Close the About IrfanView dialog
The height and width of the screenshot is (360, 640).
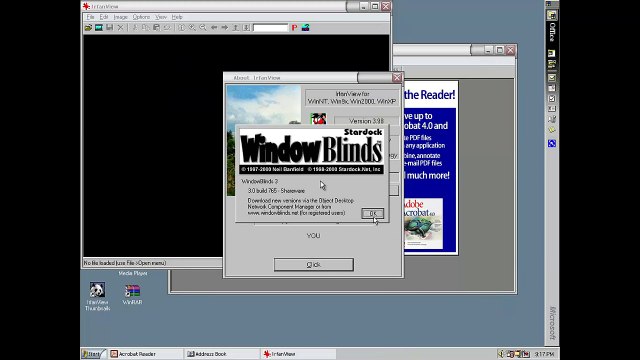point(397,78)
